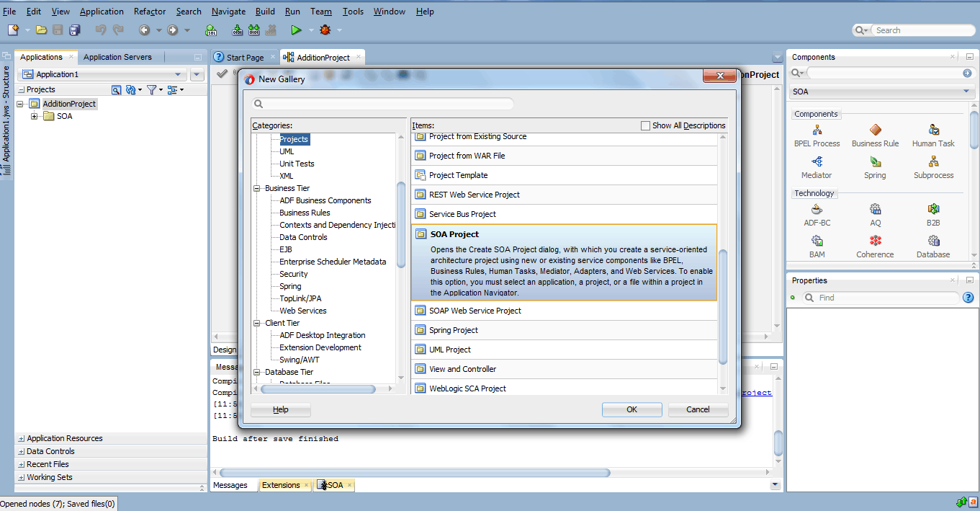Click the Help button in New Gallery

click(281, 409)
